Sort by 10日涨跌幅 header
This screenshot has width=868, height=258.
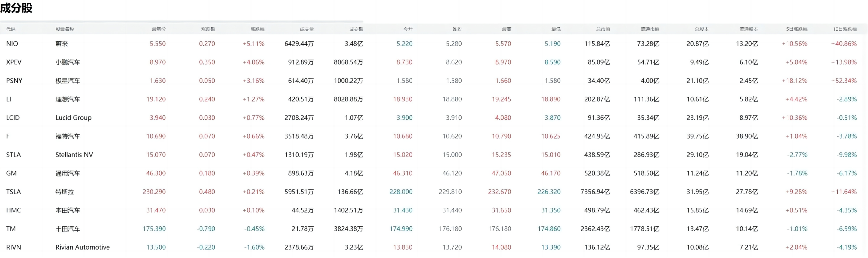click(845, 29)
